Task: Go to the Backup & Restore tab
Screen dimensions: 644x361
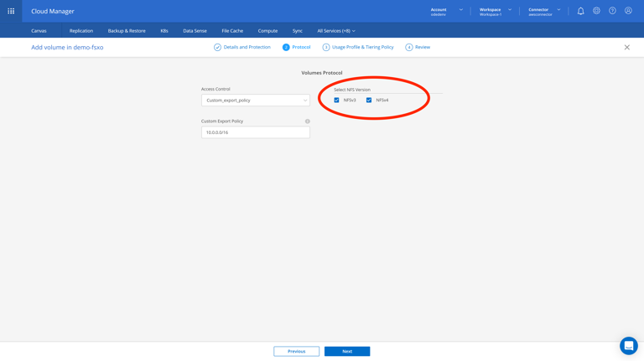Action: tap(127, 31)
